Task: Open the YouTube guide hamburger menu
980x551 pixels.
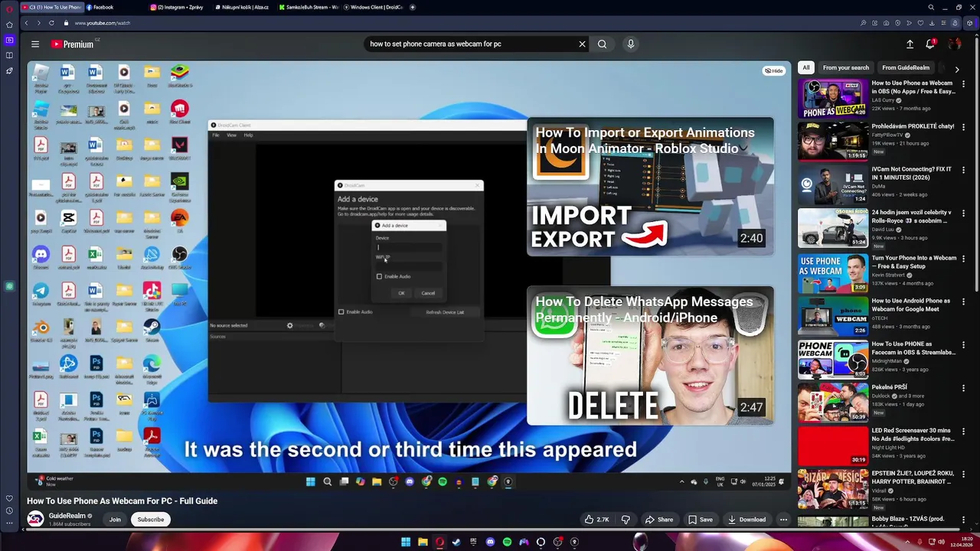Action: pos(35,44)
